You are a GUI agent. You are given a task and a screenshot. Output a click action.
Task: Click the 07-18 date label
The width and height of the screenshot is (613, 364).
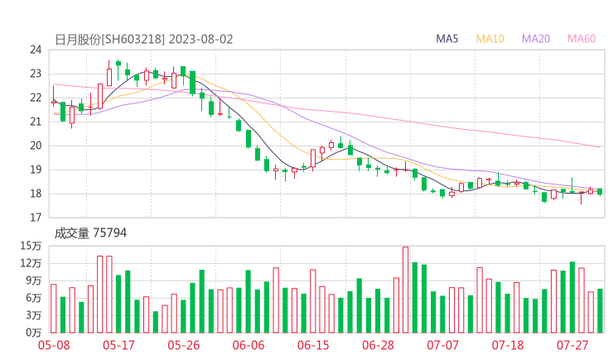pyautogui.click(x=508, y=345)
